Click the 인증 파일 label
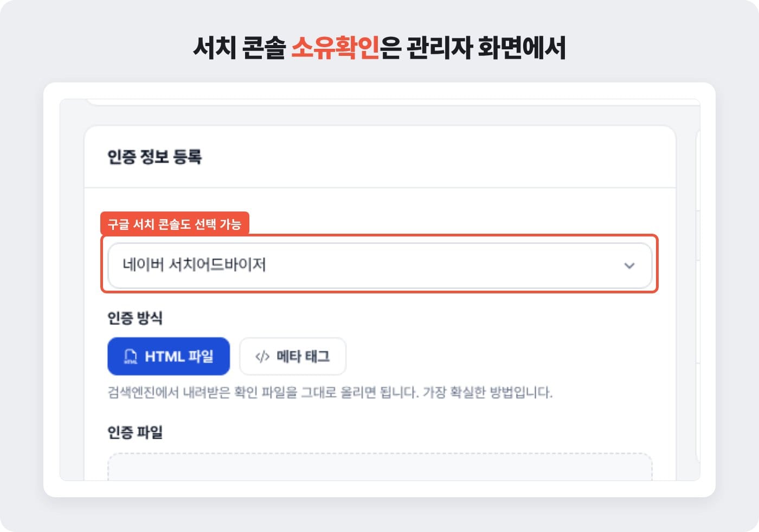Screen dimensions: 759x532 135,432
